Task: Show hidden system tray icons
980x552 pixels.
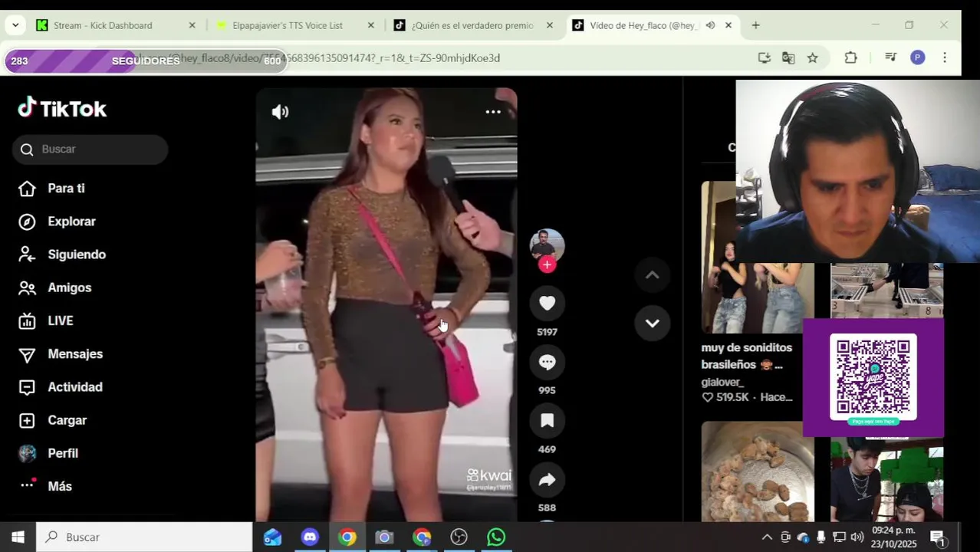Action: (766, 537)
